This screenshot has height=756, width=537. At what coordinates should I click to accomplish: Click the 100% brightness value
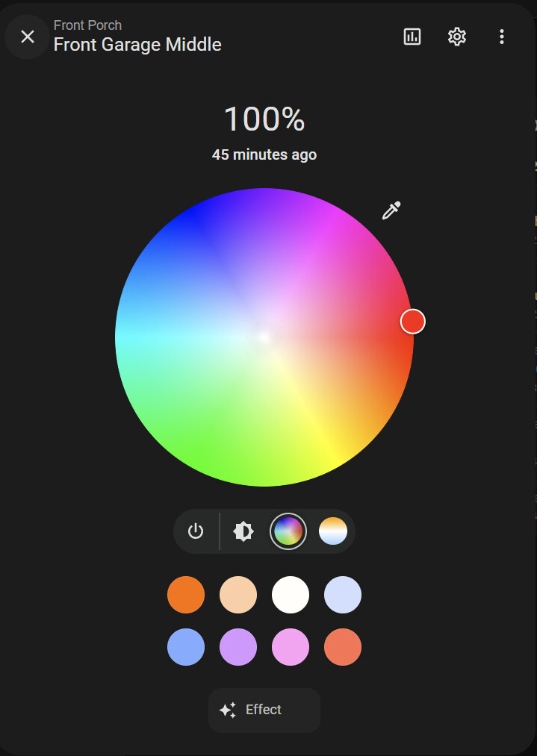pyautogui.click(x=264, y=119)
